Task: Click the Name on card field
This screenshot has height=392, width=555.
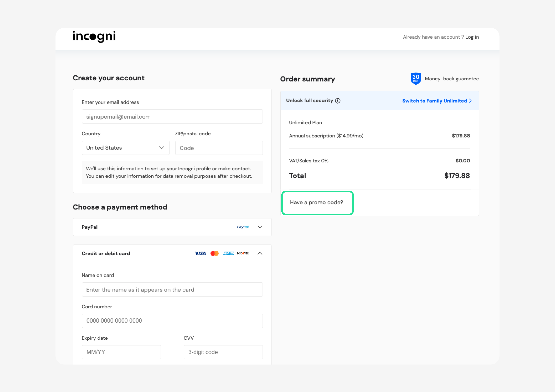Action: click(172, 289)
